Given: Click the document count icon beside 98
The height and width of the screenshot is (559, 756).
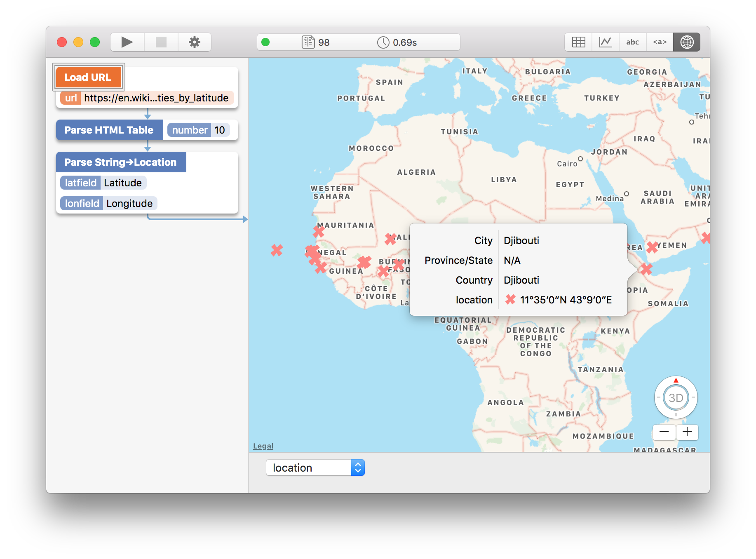Looking at the screenshot, I should (x=308, y=42).
